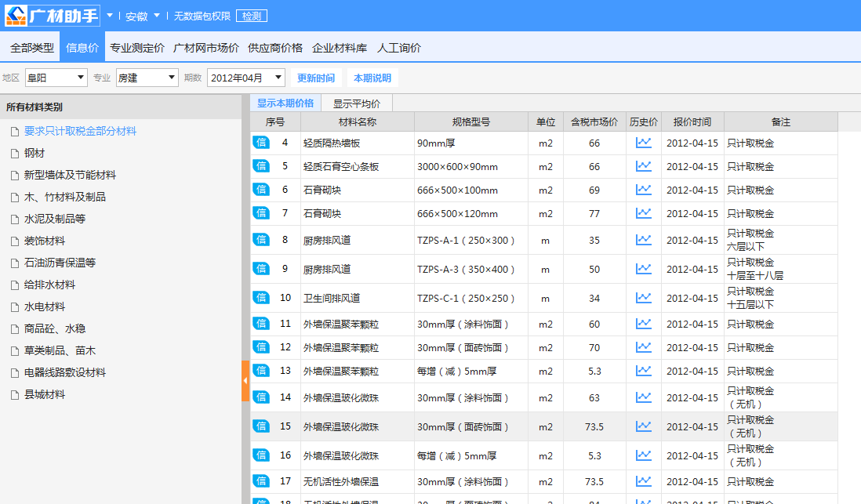
Task: View history price chart in row 12
Action: 643,347
